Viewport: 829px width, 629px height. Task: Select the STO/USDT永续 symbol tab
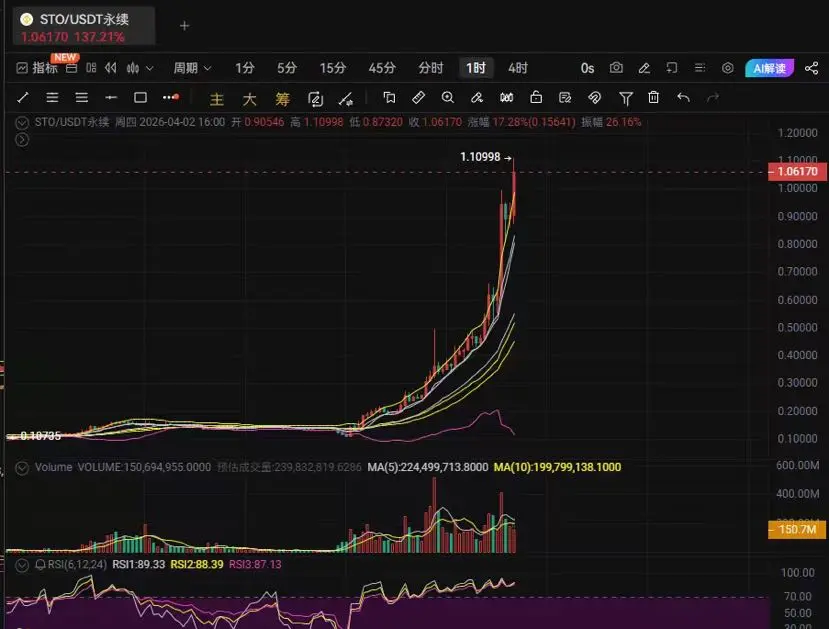(x=84, y=26)
